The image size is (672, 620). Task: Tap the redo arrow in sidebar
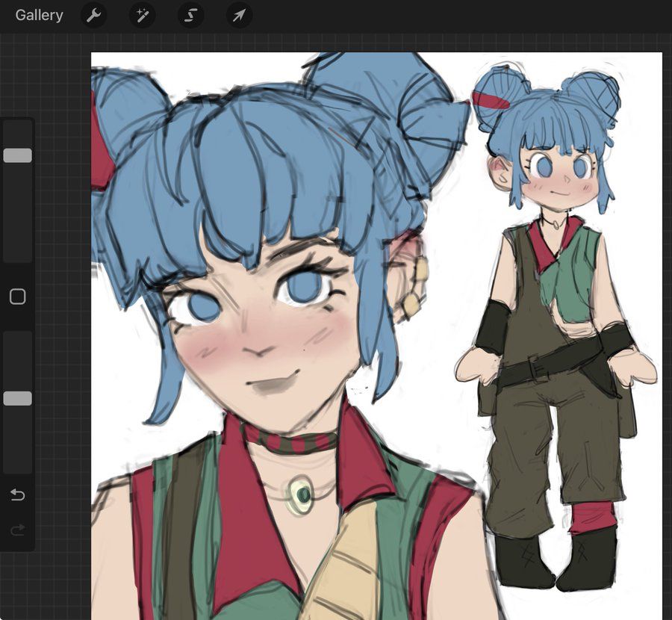[x=17, y=530]
